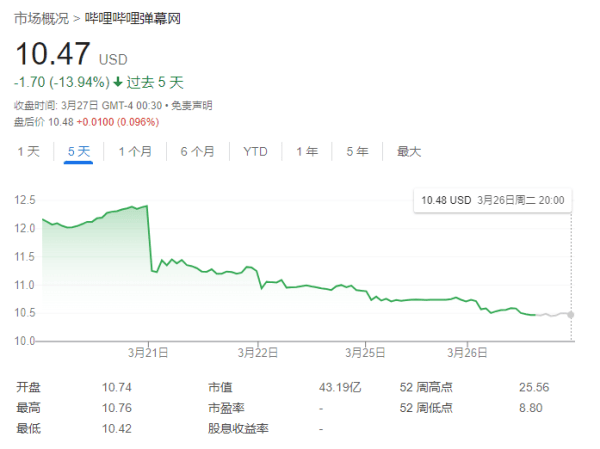This screenshot has width=600, height=449.
Task: Select the YTD range tab
Action: (255, 152)
